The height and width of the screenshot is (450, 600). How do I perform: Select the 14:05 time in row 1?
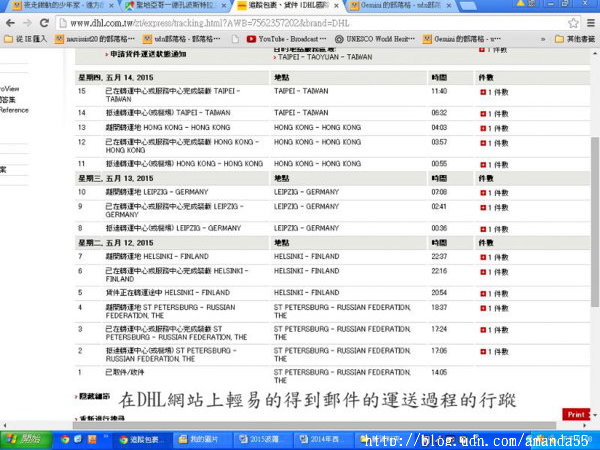click(x=439, y=372)
